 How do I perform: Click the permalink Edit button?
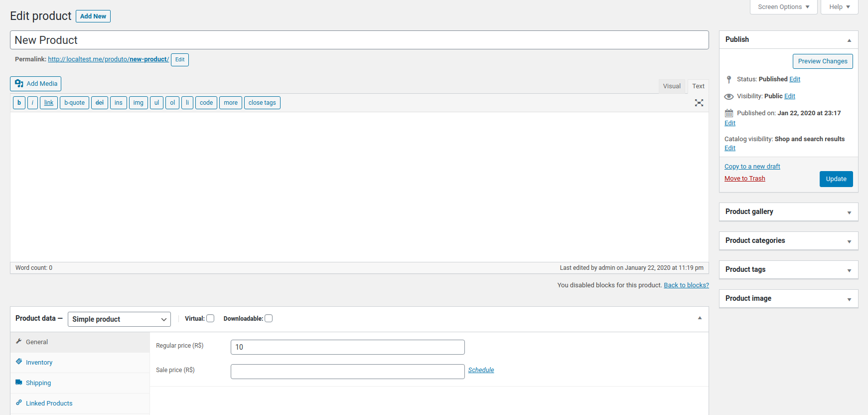(180, 60)
